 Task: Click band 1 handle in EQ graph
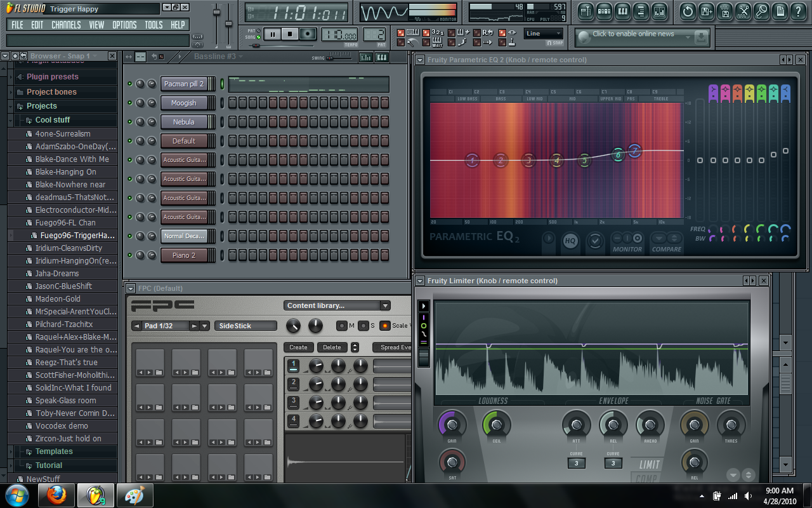(472, 160)
